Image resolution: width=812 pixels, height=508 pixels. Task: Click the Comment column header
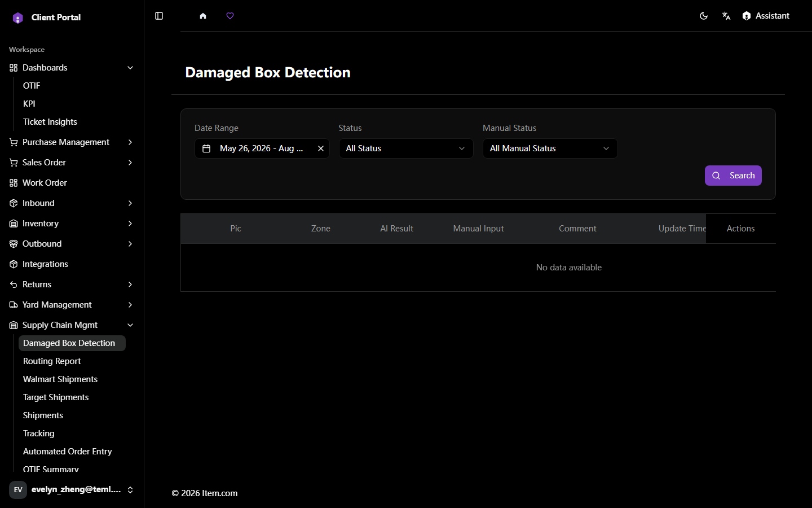pos(577,229)
